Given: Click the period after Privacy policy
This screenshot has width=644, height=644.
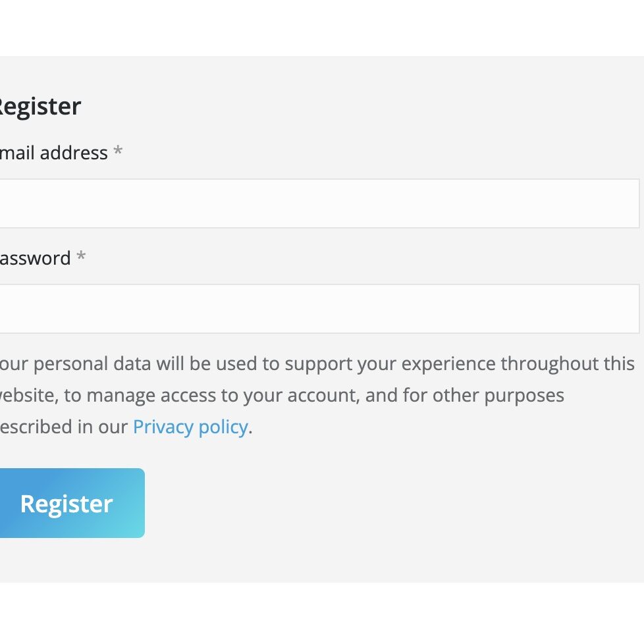Looking at the screenshot, I should 251,428.
